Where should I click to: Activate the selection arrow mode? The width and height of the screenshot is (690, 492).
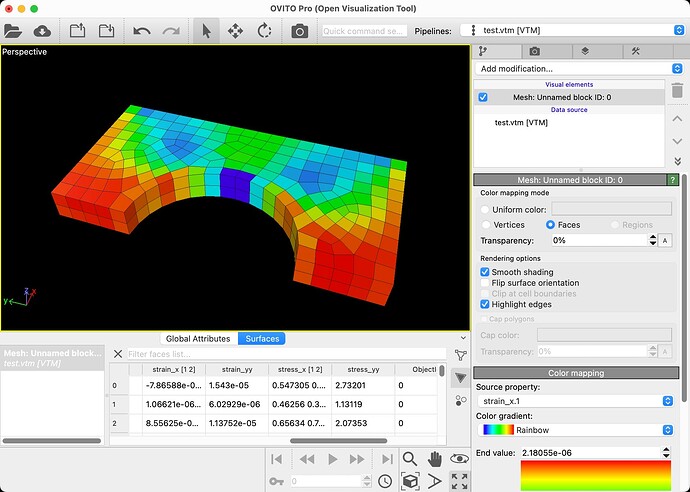pos(206,31)
